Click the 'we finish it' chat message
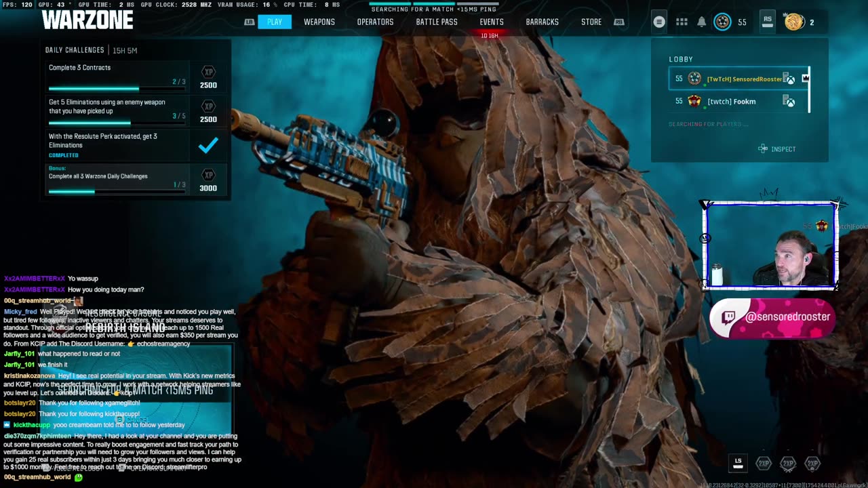This screenshot has height=488, width=868. 52,365
